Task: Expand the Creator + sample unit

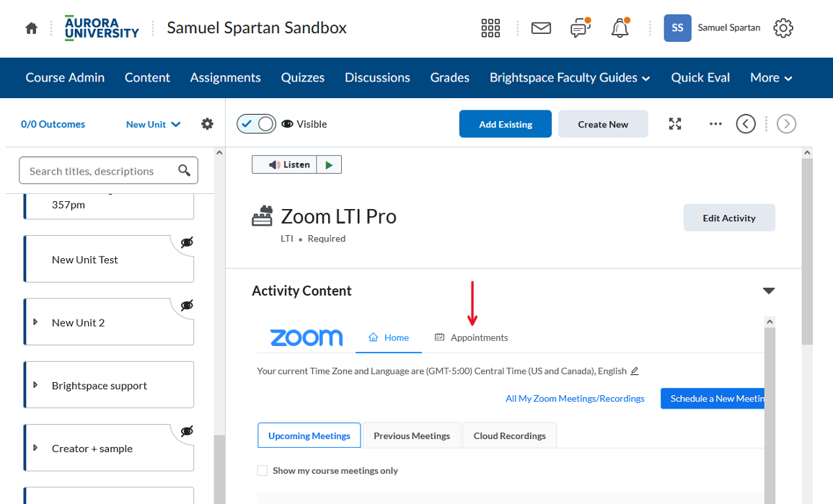Action: (x=35, y=448)
